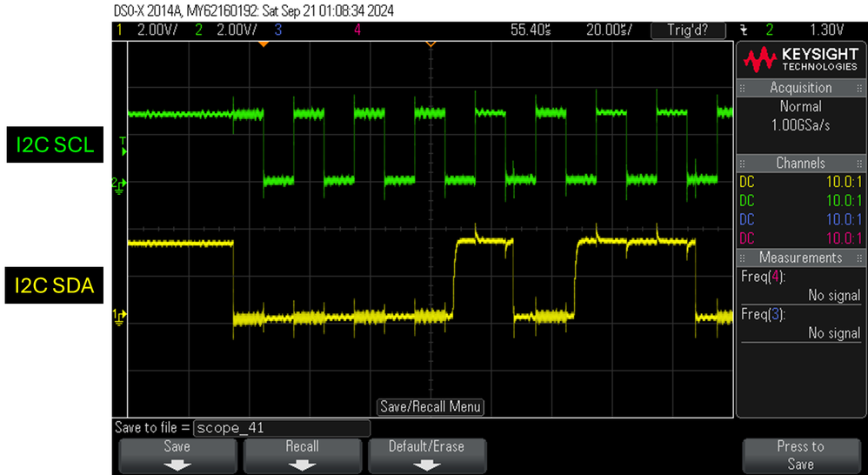Click the Press to Save softkey
This screenshot has width=868, height=475.
click(x=800, y=455)
